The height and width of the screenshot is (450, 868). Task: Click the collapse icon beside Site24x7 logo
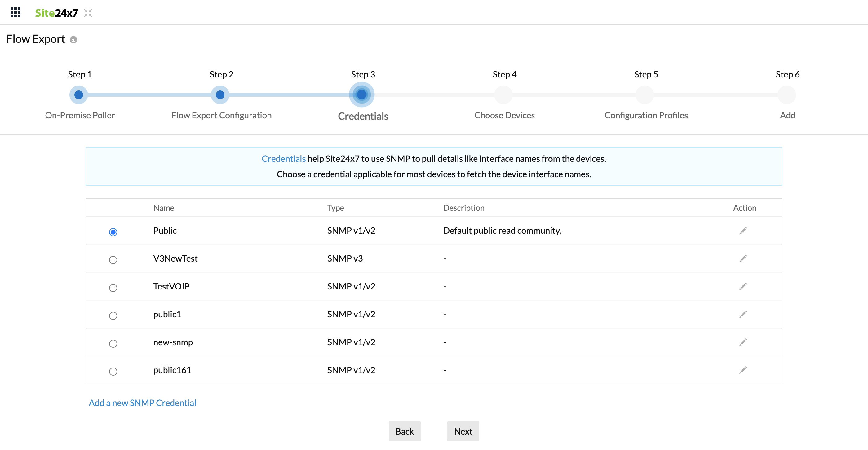tap(88, 13)
